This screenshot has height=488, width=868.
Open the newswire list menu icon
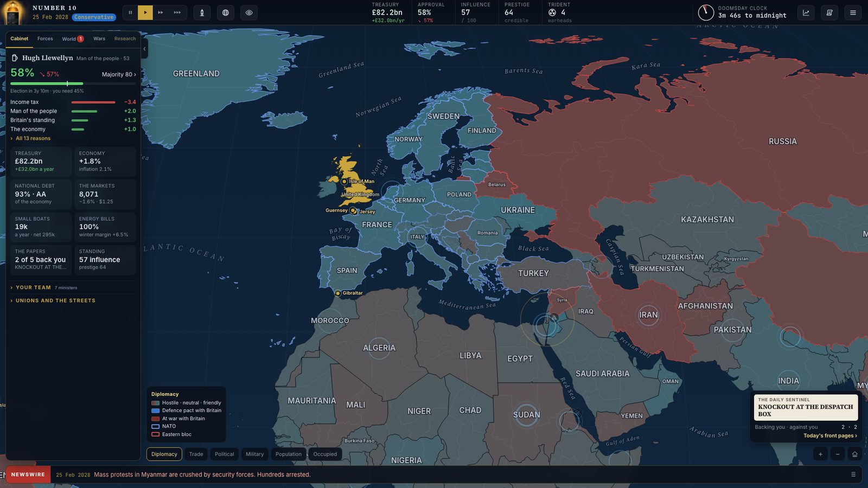click(x=853, y=474)
